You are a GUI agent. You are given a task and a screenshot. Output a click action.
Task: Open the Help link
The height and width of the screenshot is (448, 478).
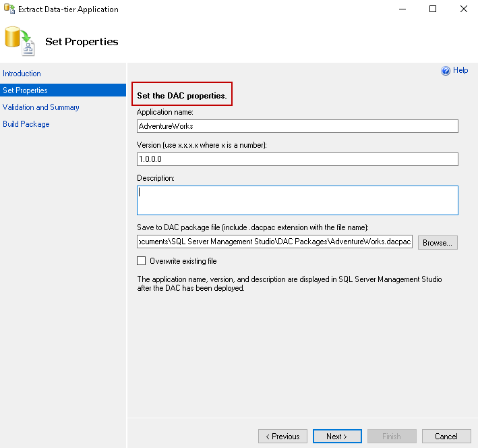pos(460,70)
